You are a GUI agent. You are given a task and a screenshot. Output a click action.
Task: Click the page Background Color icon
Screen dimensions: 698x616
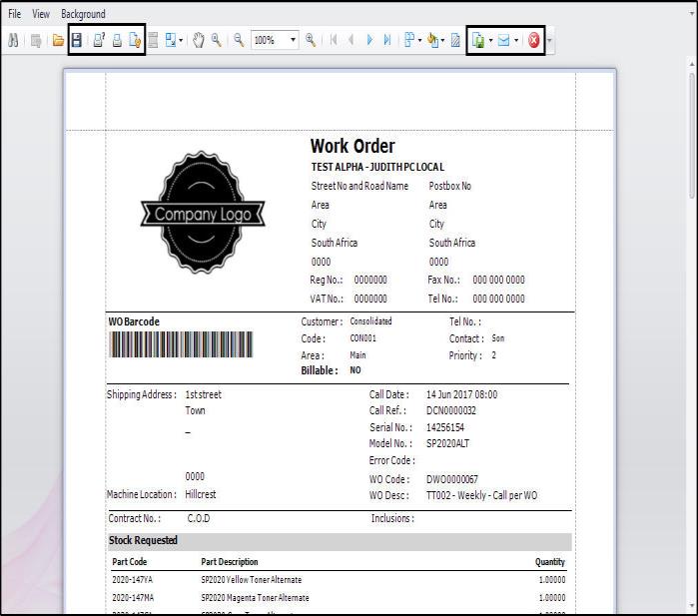[432, 41]
